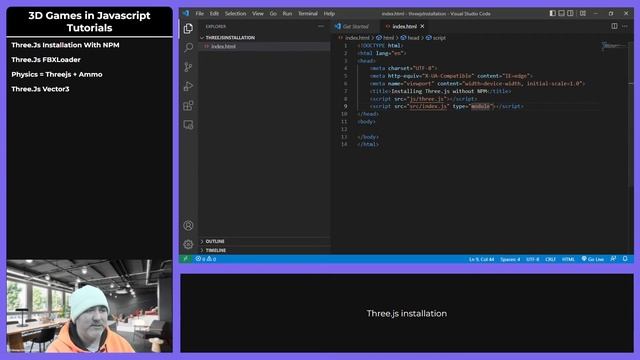Open Explorer views and more actions ellipsis

point(321,26)
